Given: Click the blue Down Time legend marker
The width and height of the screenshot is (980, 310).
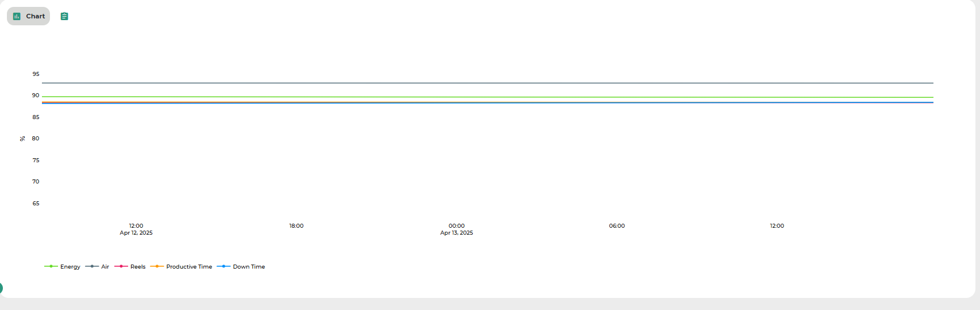Looking at the screenshot, I should [223, 266].
